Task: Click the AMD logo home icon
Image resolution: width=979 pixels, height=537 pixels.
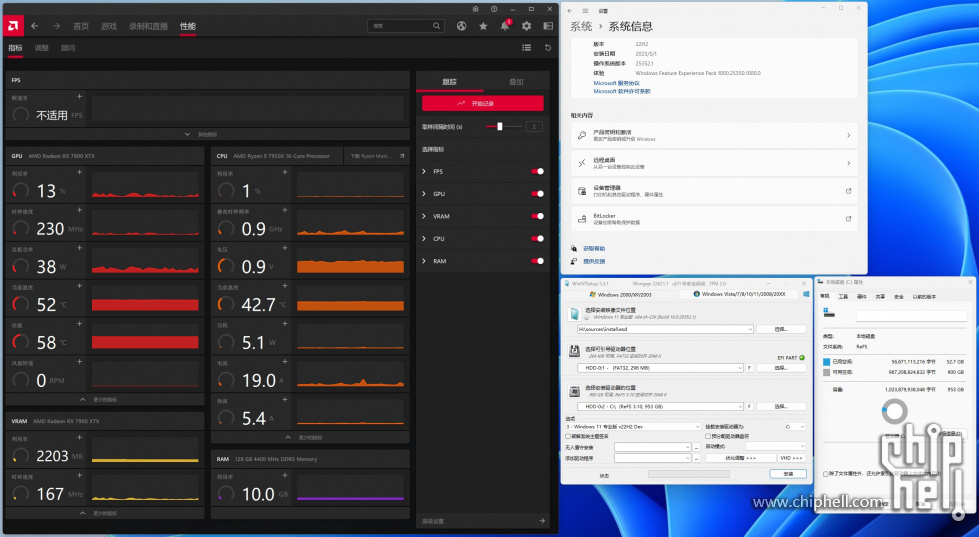Action: [13, 26]
